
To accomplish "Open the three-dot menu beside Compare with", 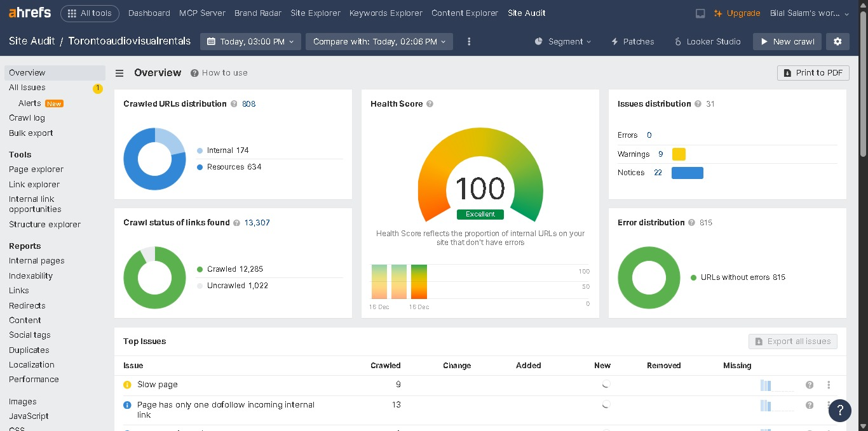I will 469,41.
